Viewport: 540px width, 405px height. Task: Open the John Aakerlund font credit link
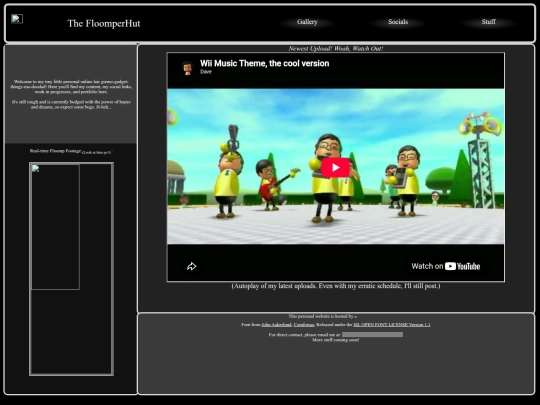coord(276,324)
